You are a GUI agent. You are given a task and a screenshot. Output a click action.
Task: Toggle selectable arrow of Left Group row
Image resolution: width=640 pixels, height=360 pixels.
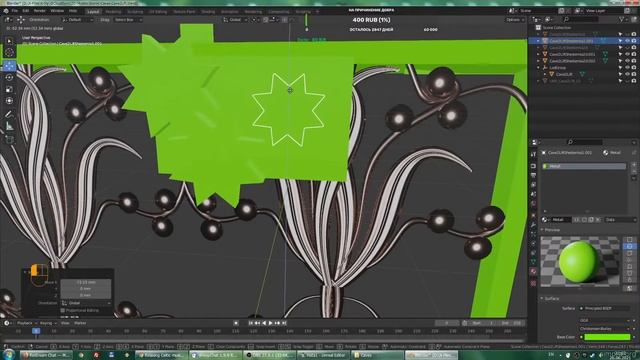[620, 68]
